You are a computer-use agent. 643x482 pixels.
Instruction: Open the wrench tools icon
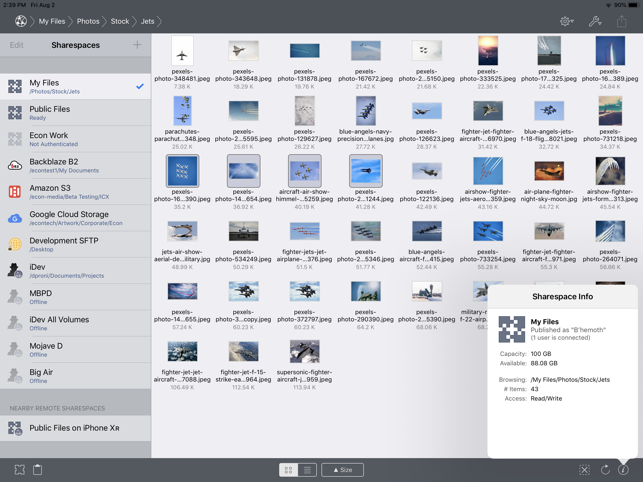click(x=595, y=21)
